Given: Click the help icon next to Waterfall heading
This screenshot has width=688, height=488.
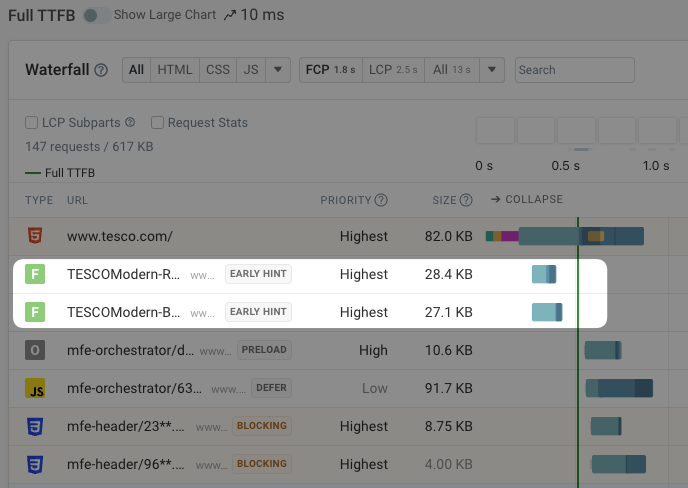Looking at the screenshot, I should pyautogui.click(x=101, y=70).
